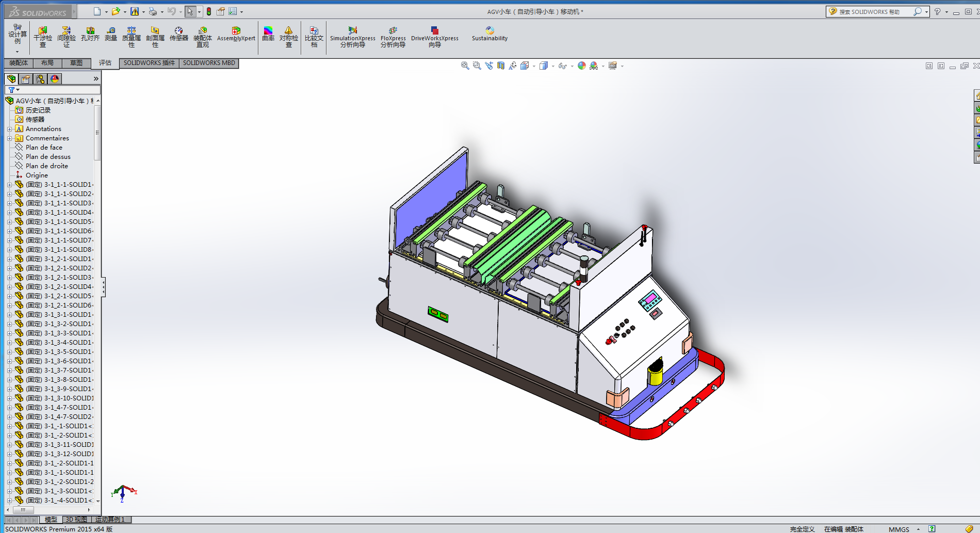Open the Display Style dropdown arrow
This screenshot has height=533, width=980.
click(553, 66)
